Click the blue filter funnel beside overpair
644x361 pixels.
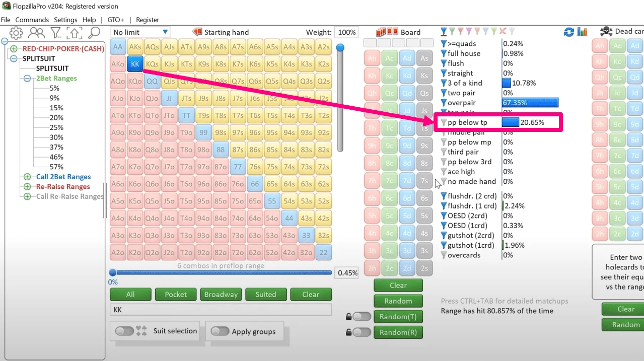tap(444, 103)
